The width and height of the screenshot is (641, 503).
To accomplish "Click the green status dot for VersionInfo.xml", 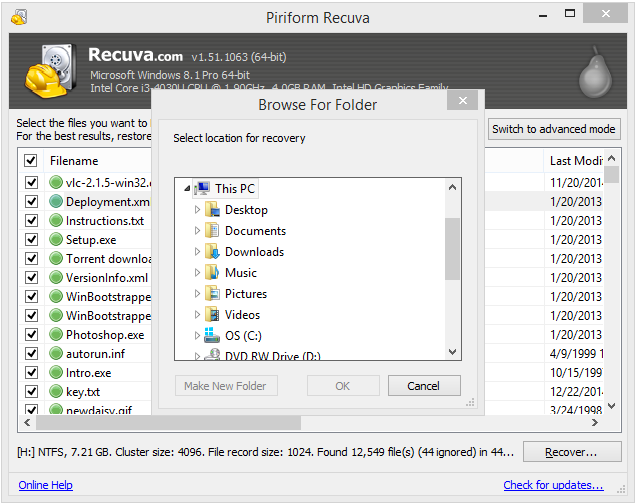I will (56, 277).
